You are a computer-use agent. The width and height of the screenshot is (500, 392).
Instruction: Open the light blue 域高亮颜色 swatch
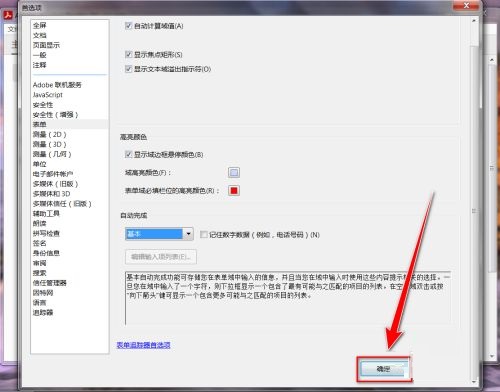coord(234,172)
